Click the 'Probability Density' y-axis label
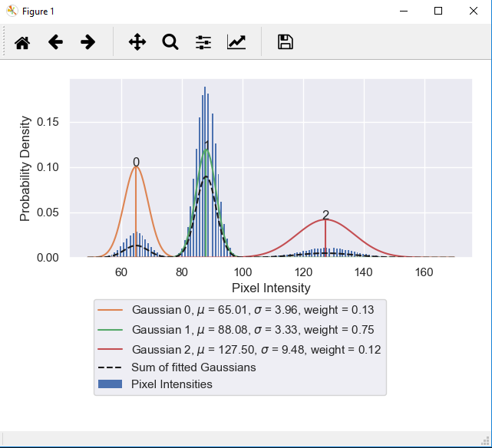492x448 pixels. coord(25,169)
